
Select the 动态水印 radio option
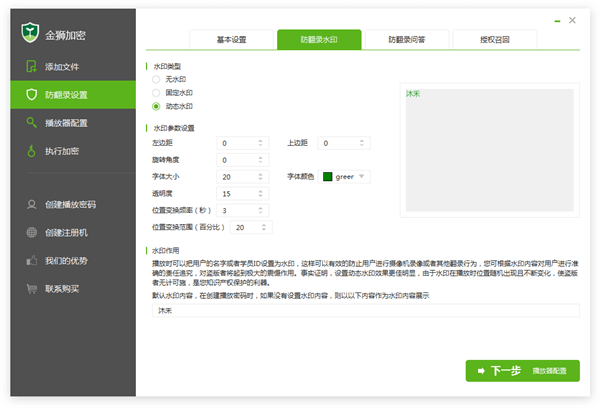(x=156, y=106)
